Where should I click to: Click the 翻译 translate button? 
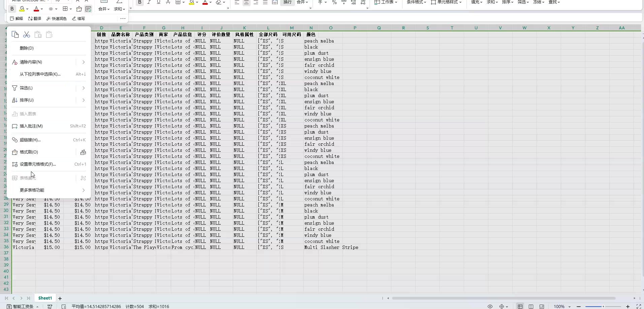(x=35, y=19)
